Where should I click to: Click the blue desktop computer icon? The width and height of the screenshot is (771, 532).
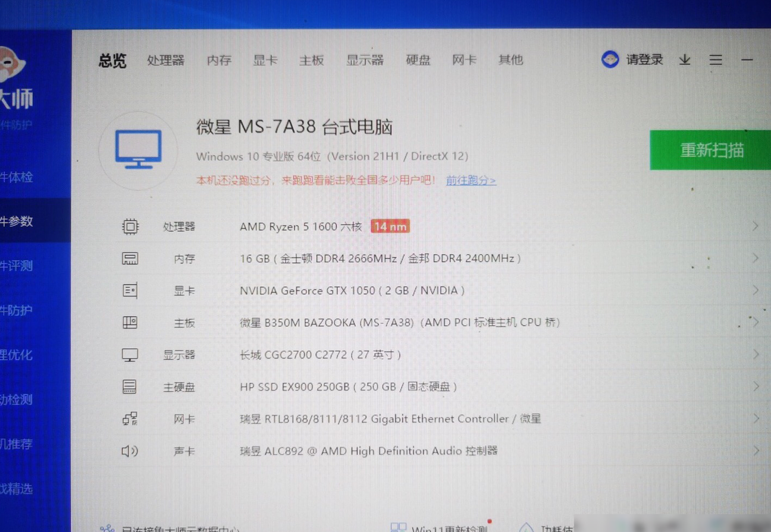click(x=138, y=149)
